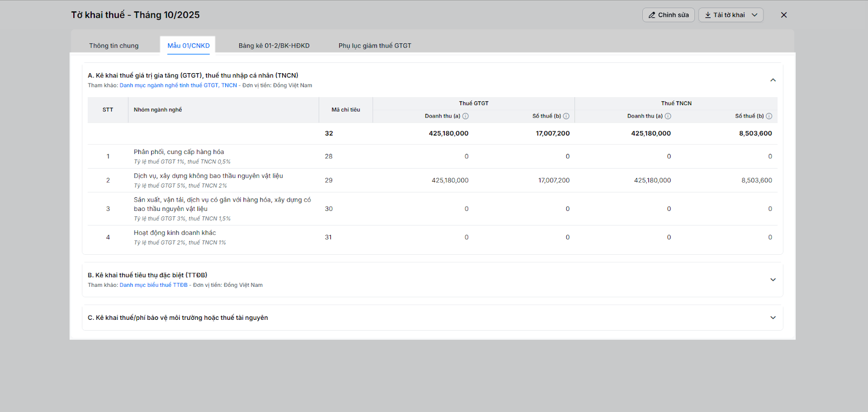The width and height of the screenshot is (868, 412).
Task: Click info icon next to Thuế TNCN Số thuế (b)
Action: pyautogui.click(x=769, y=116)
